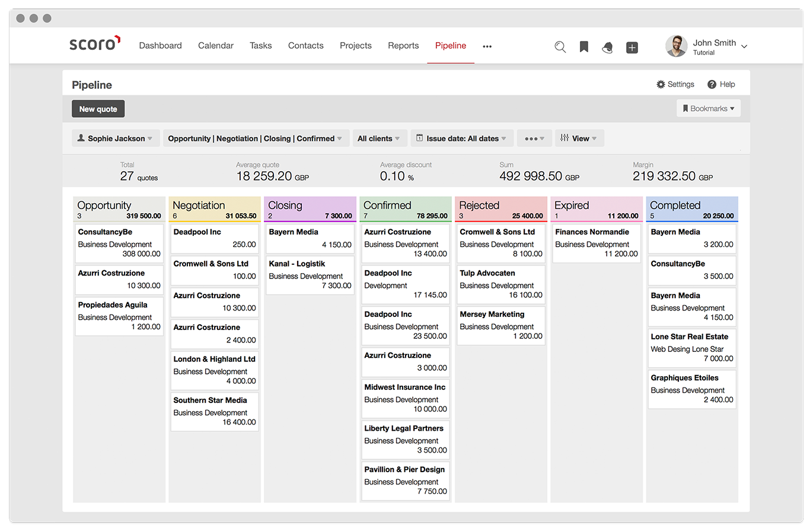Click the Closing column header
Viewport: 810px width, 532px height.
pyautogui.click(x=310, y=209)
